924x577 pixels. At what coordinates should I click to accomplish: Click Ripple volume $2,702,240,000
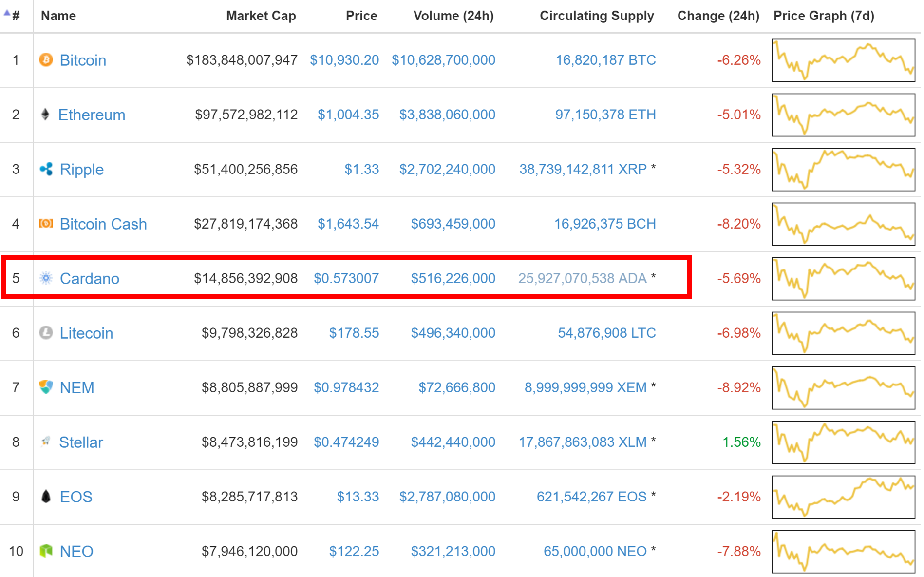click(448, 169)
